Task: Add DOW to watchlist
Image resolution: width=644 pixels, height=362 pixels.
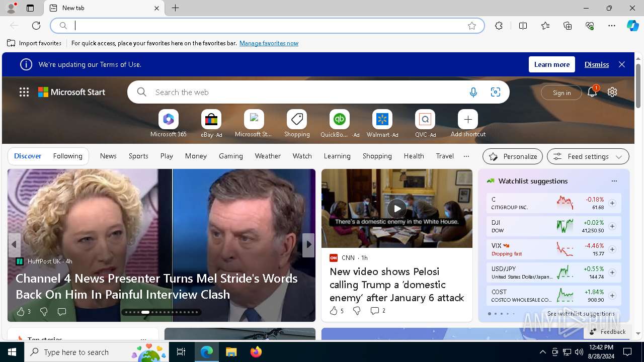Action: [612, 226]
